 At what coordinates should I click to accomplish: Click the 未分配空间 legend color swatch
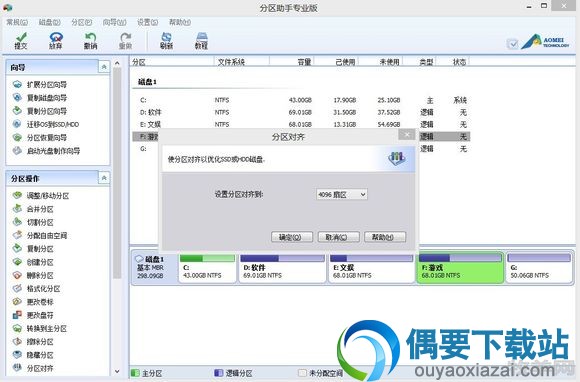click(302, 373)
